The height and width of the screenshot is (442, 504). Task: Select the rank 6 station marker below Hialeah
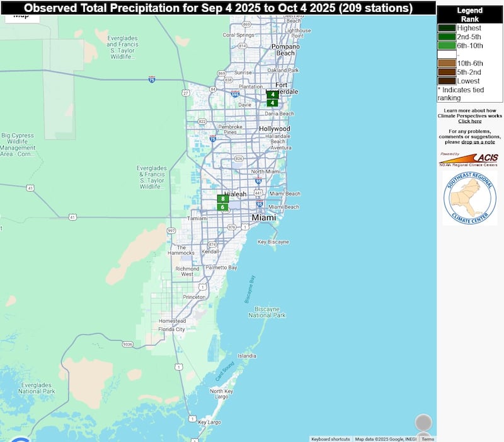(222, 207)
